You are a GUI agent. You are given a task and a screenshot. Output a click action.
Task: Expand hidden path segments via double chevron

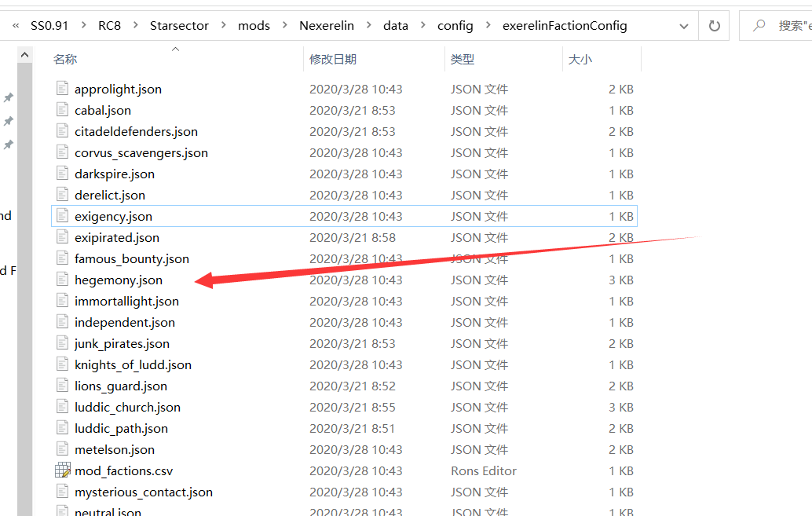coord(16,26)
